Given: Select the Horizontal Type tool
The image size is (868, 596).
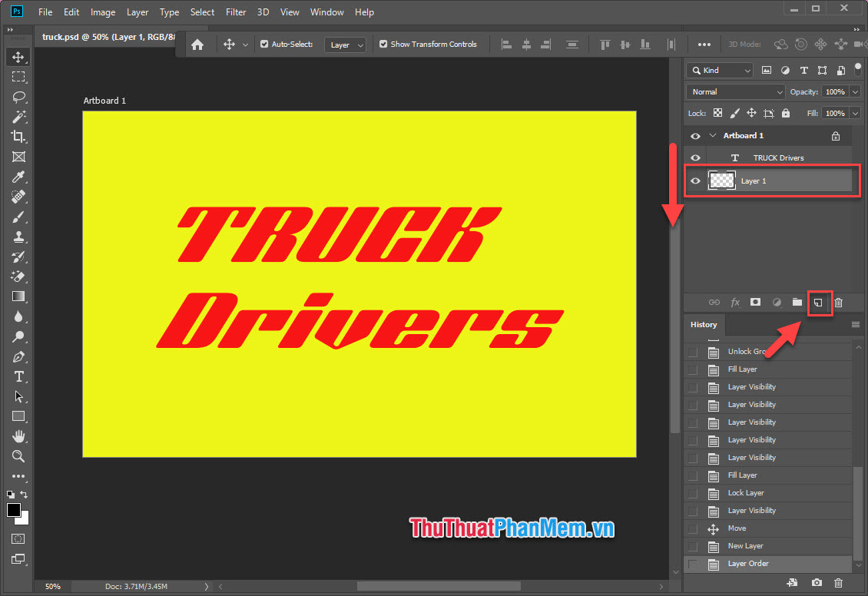Looking at the screenshot, I should [18, 376].
